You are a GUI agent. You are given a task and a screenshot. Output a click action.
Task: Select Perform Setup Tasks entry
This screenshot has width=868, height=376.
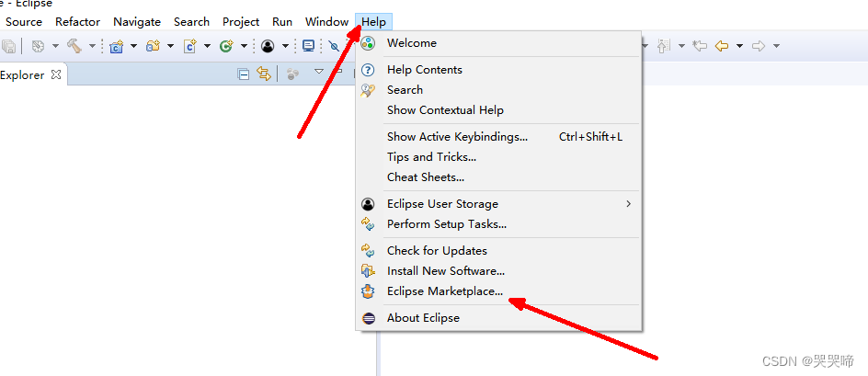pyautogui.click(x=498, y=224)
